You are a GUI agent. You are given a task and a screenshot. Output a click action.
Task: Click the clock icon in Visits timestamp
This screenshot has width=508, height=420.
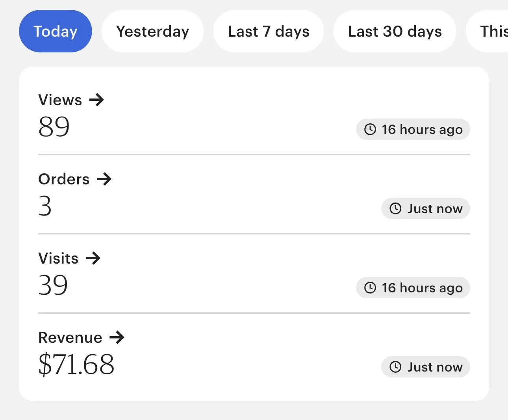[370, 288]
